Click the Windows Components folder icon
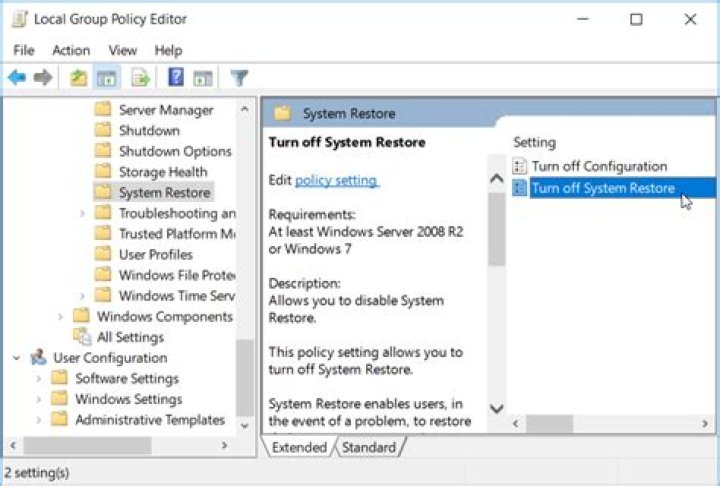 pyautogui.click(x=81, y=316)
